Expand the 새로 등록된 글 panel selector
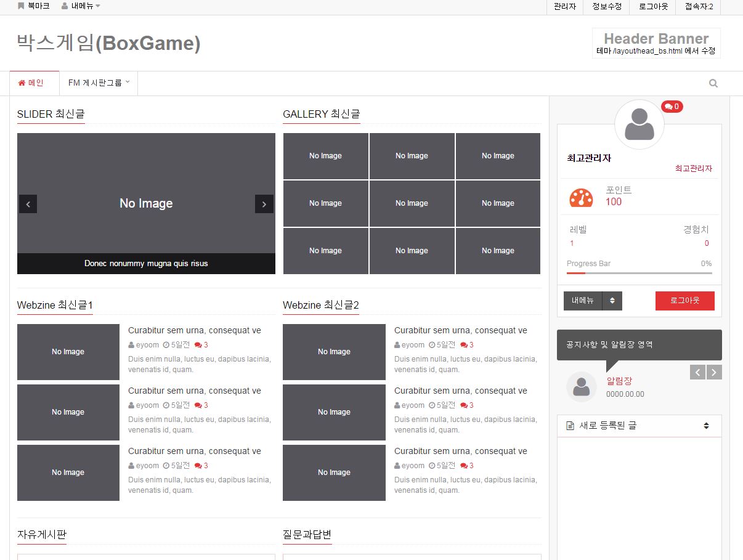Screen dimensions: 743x560 [x=706, y=426]
